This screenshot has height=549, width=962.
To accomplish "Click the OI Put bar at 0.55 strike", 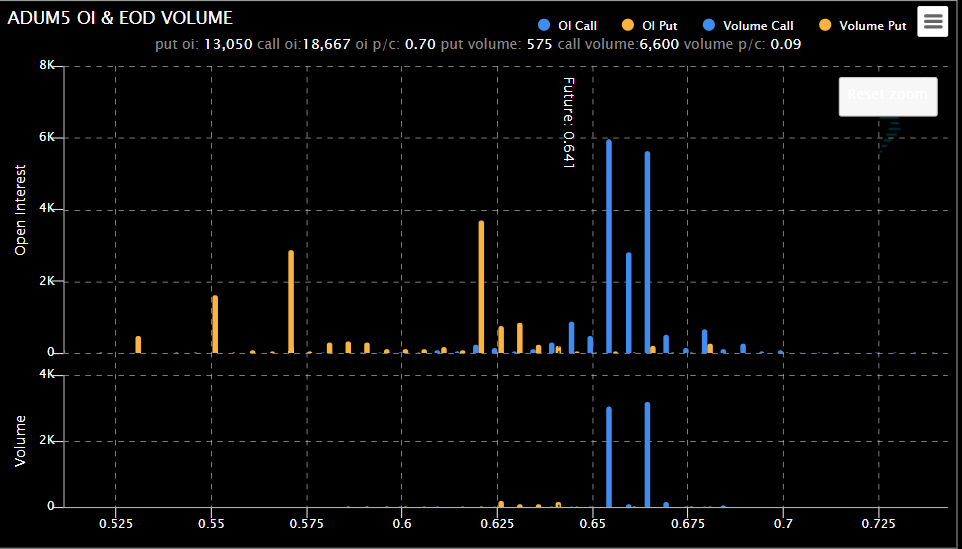I will pos(215,324).
